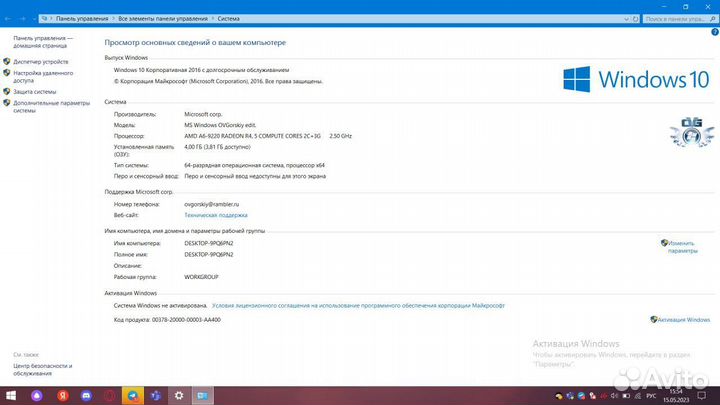Open the Microsoft license terms link

pyautogui.click(x=358, y=305)
